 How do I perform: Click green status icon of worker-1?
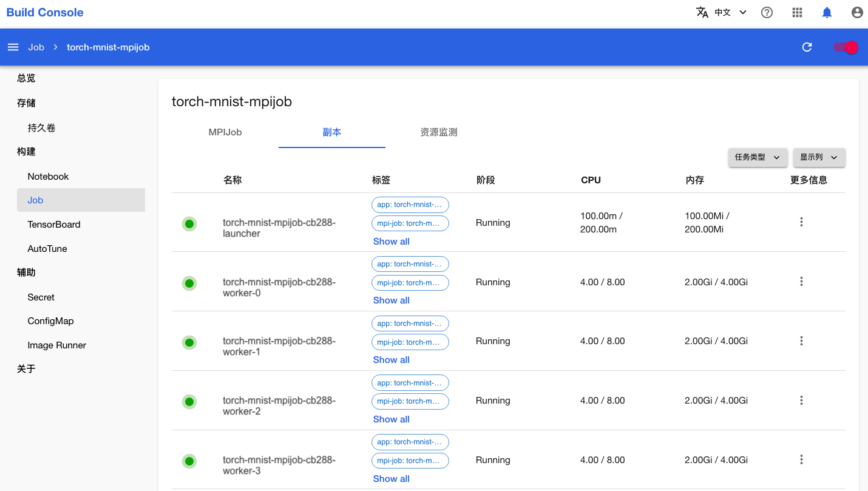click(189, 342)
